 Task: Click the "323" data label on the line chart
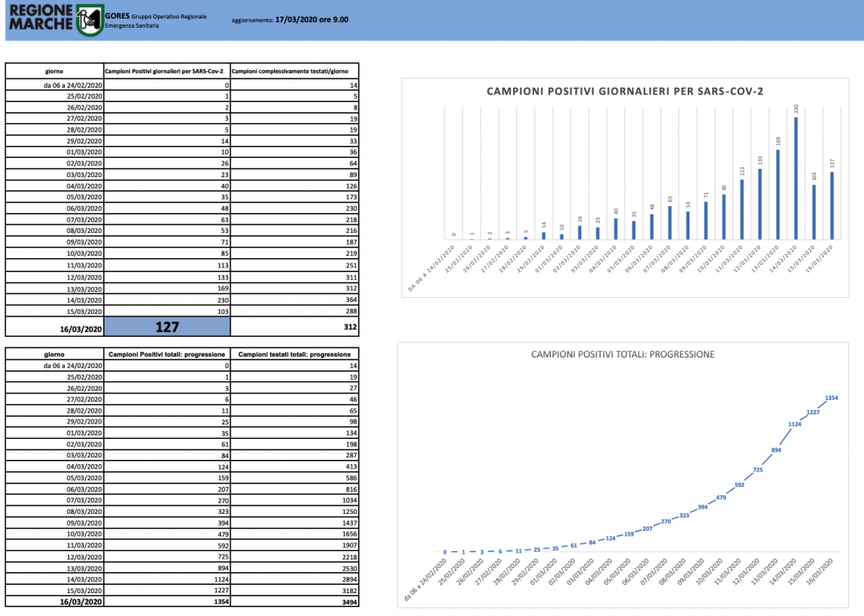[x=684, y=516]
